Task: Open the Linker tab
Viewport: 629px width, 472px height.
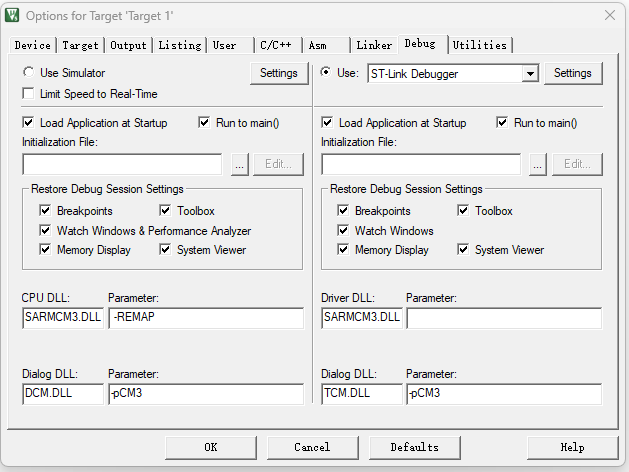Action: click(374, 45)
